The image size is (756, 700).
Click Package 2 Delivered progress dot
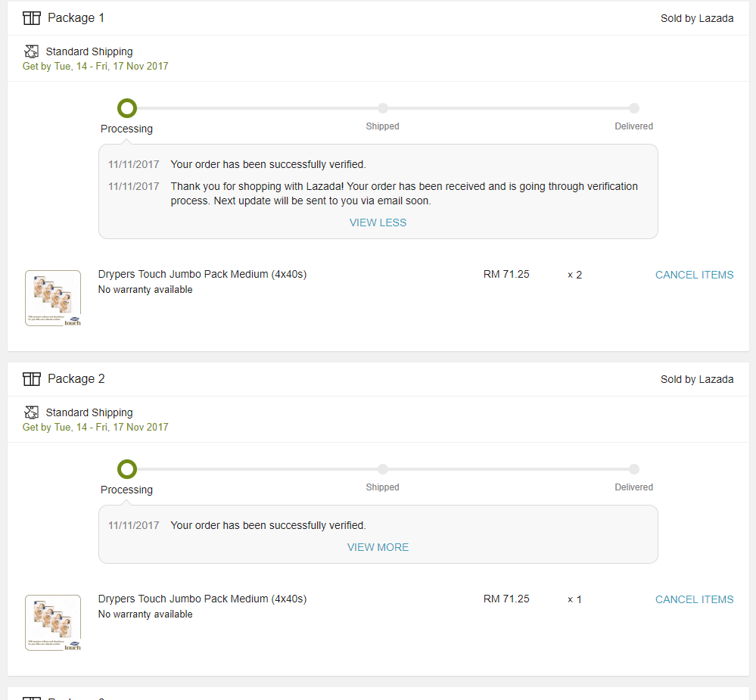point(634,469)
